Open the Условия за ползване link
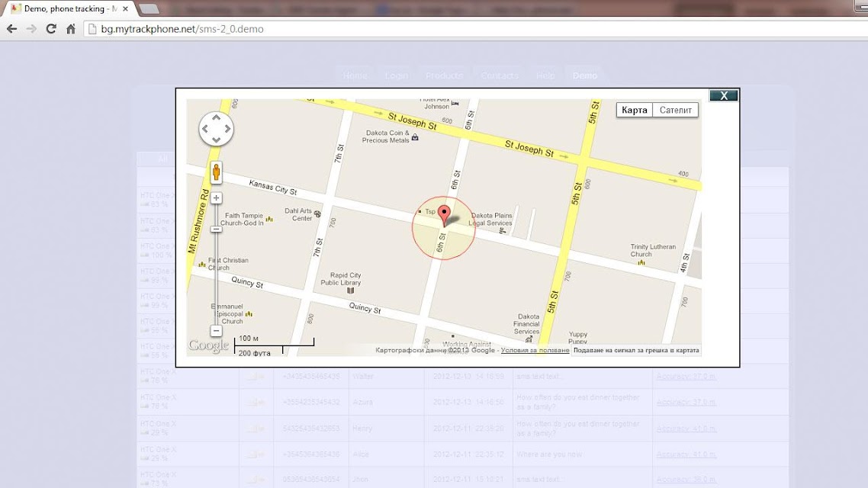 tap(535, 350)
